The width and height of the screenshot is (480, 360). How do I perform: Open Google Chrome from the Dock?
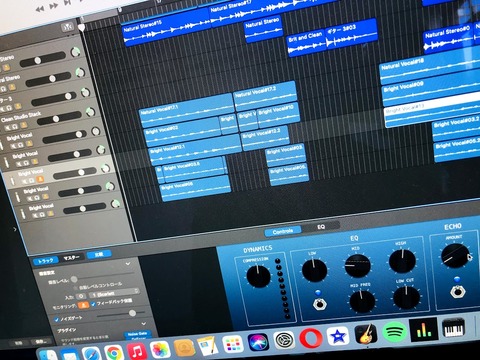pyautogui.click(x=114, y=353)
